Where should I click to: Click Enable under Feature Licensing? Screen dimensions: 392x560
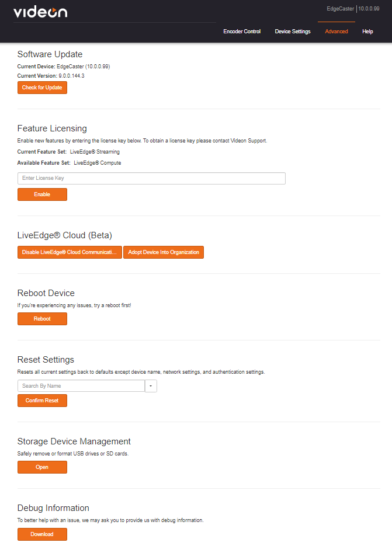[42, 194]
